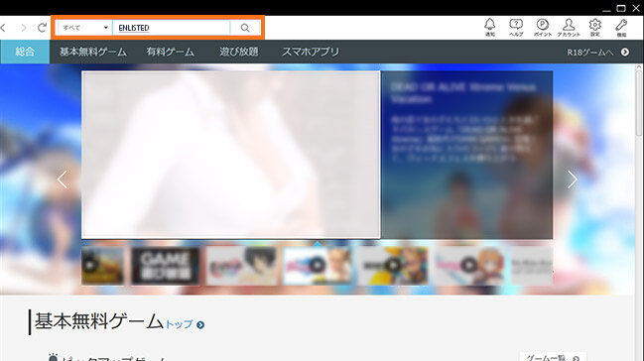Expand the すべて category dropdown
The image size is (644, 361).
[x=84, y=28]
